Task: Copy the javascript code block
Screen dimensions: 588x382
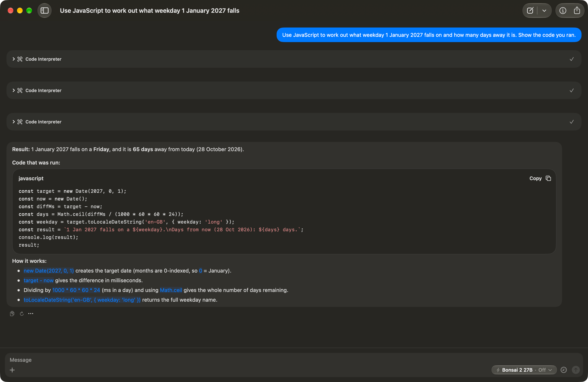Action: (x=540, y=178)
